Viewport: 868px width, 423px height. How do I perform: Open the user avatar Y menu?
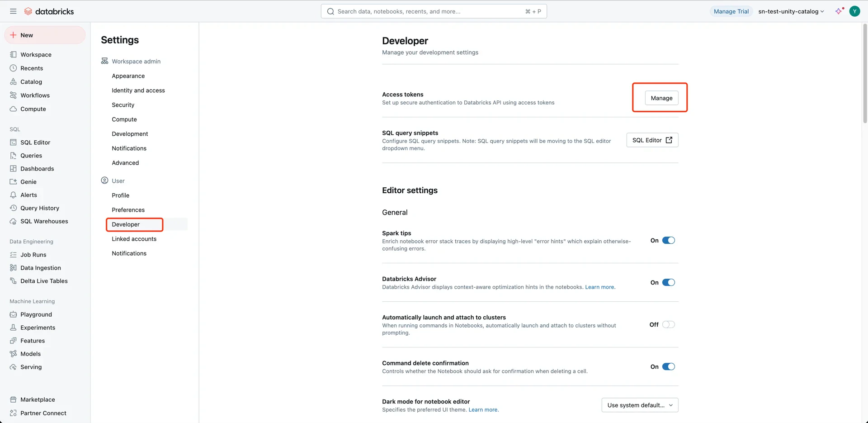pyautogui.click(x=854, y=11)
